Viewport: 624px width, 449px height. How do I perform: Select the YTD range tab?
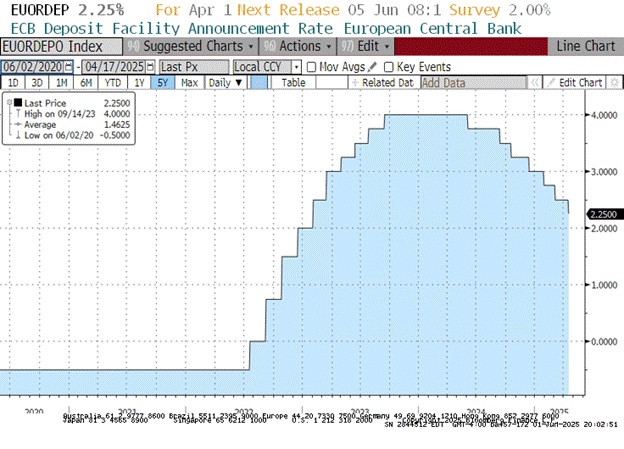point(113,83)
